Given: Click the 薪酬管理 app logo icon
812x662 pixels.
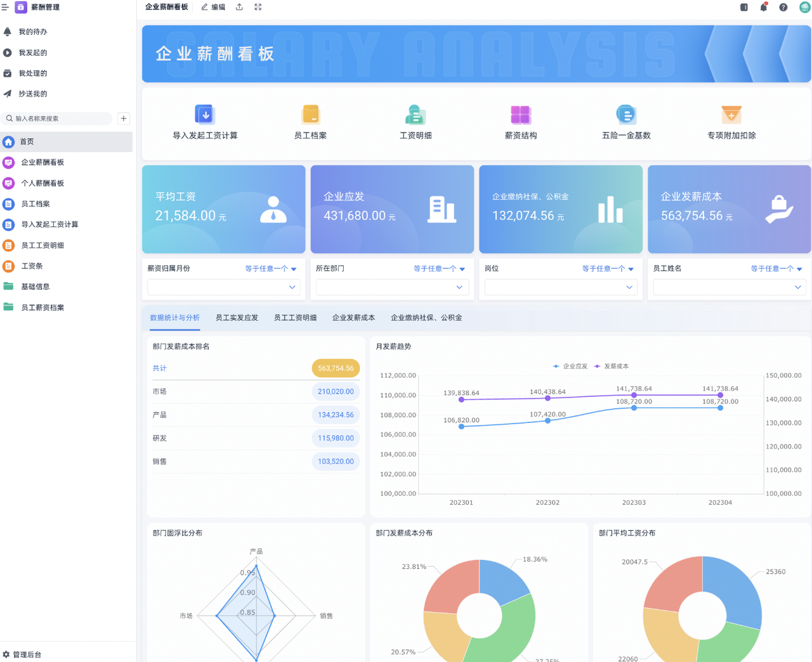Looking at the screenshot, I should tap(21, 7).
